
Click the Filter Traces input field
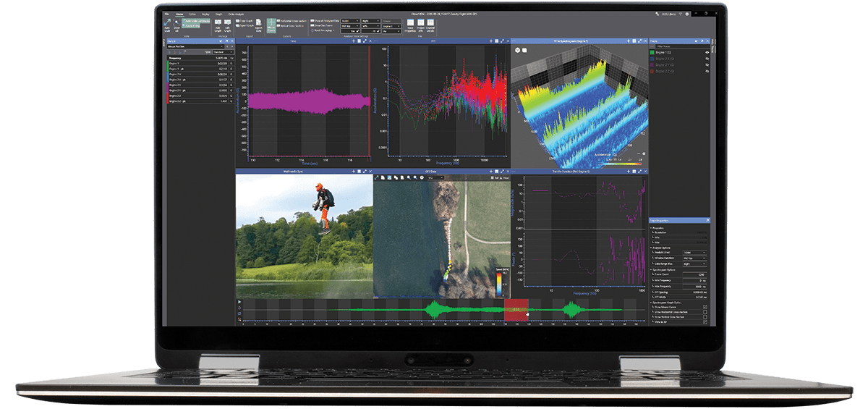coord(683,46)
